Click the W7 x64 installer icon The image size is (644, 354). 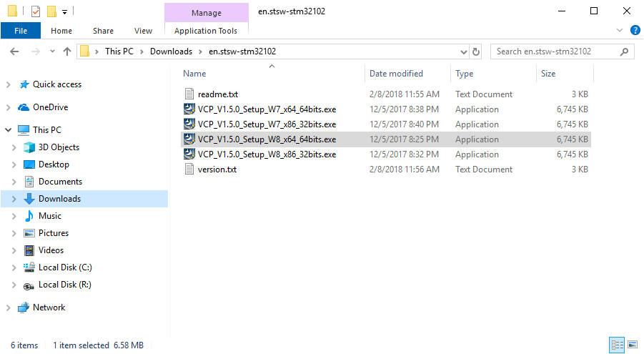tap(189, 109)
